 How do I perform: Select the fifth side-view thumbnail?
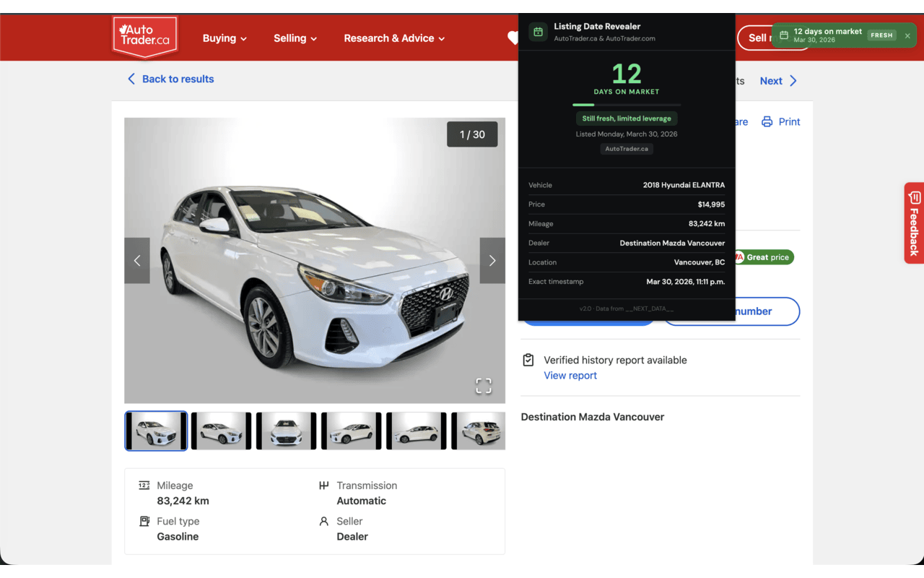click(416, 431)
